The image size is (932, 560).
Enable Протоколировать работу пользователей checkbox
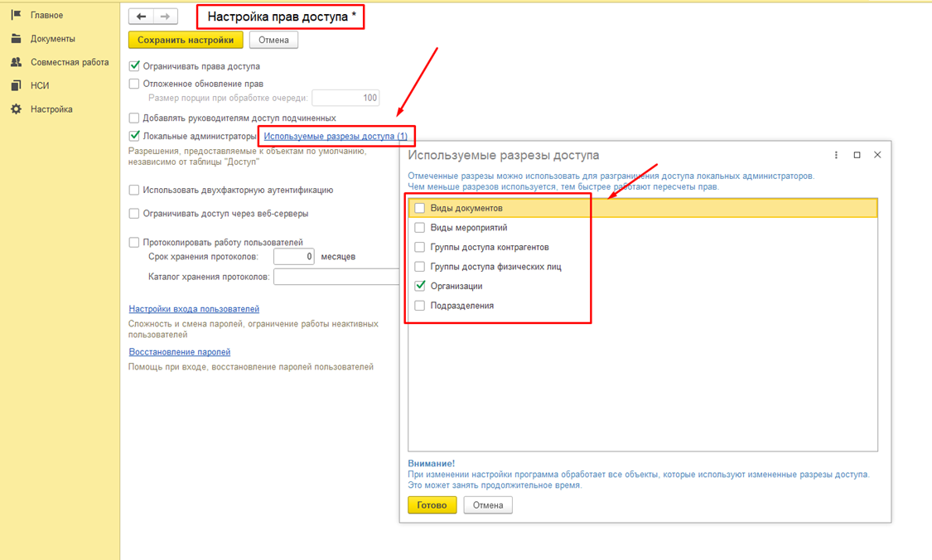click(134, 243)
